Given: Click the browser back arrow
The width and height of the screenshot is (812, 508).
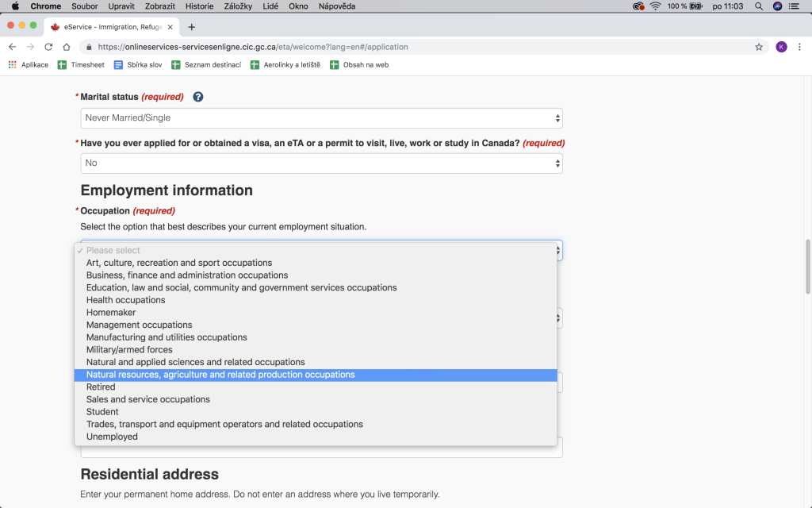Looking at the screenshot, I should [13, 47].
